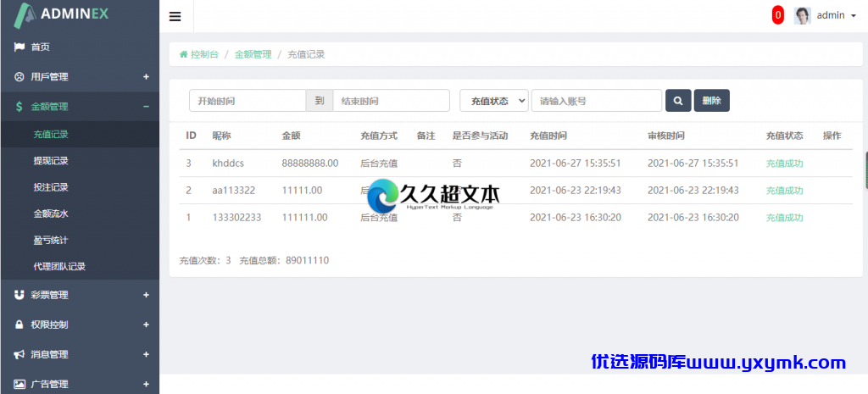Click the 到 separator between dates

(320, 101)
